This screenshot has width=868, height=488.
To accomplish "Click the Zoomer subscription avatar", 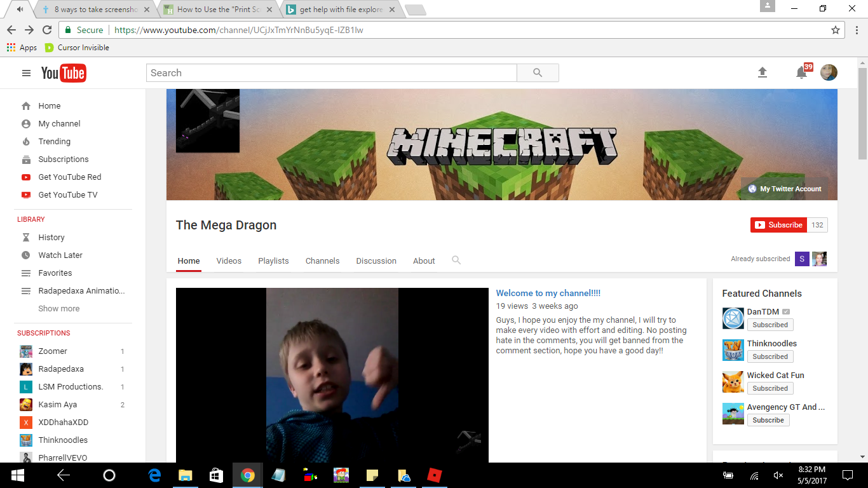I will pos(26,351).
